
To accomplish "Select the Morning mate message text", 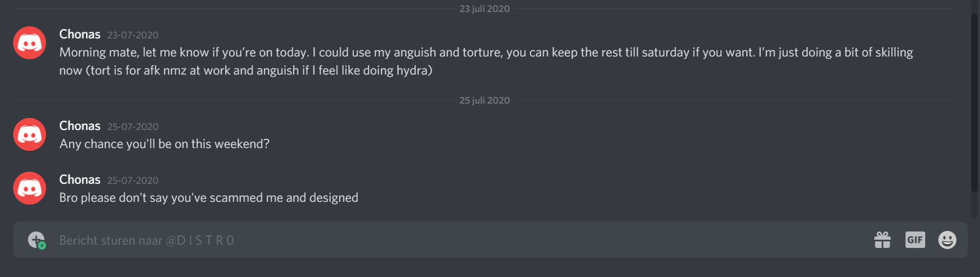I will click(x=486, y=61).
